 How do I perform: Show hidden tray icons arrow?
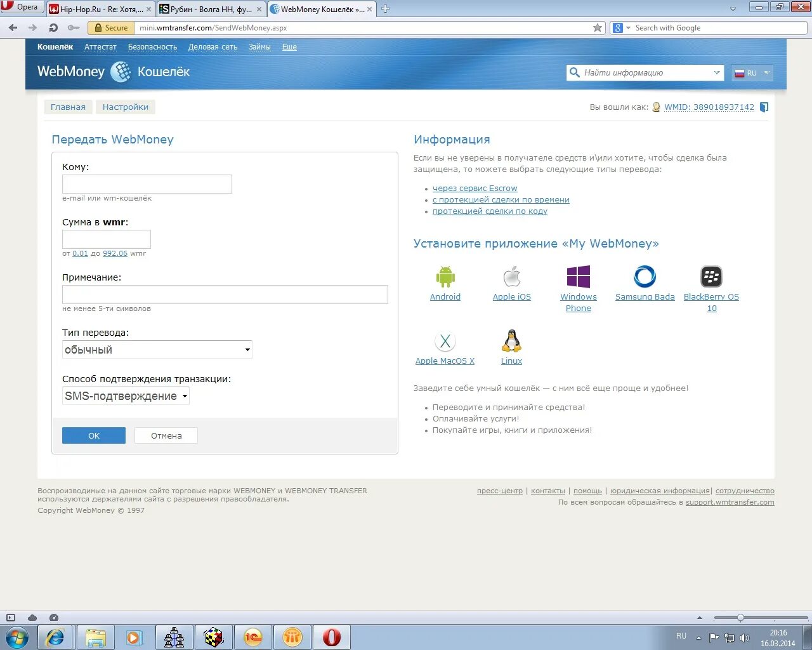coord(698,637)
